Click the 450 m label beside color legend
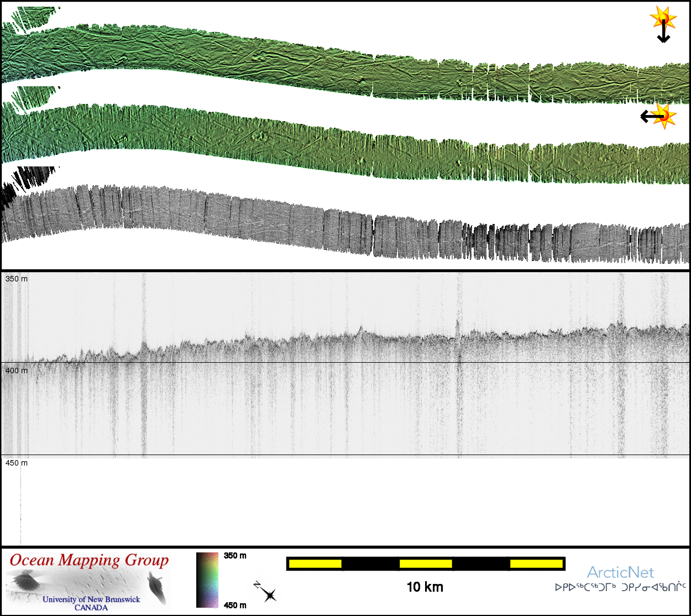This screenshot has width=691, height=616. pyautogui.click(x=235, y=605)
